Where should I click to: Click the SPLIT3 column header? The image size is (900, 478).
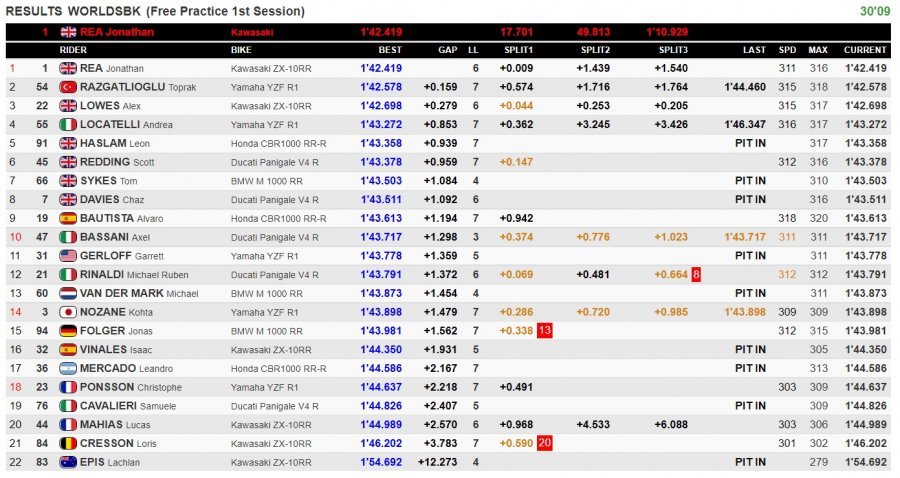(673, 50)
